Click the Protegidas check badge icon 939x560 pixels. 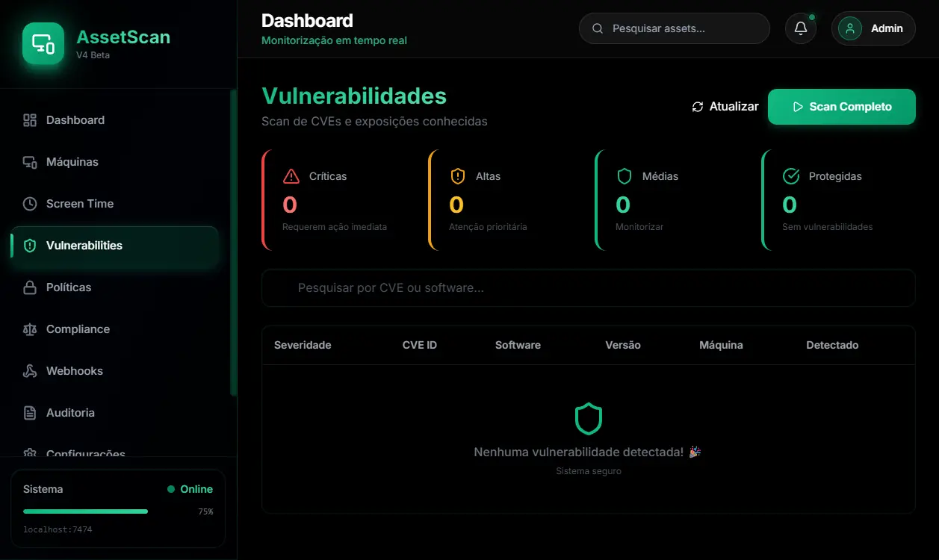(791, 176)
